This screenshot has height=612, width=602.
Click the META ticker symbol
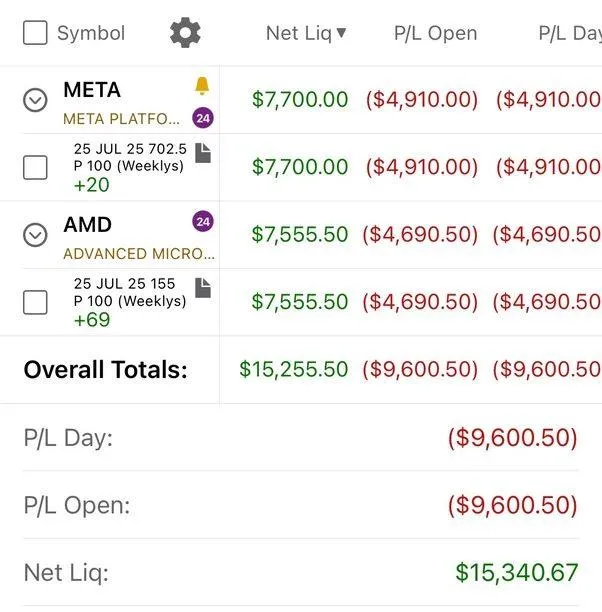click(92, 90)
